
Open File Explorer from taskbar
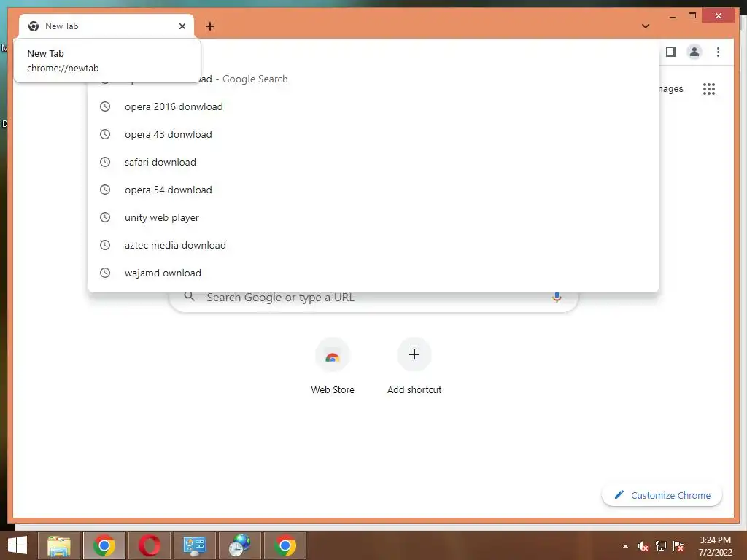tap(59, 545)
